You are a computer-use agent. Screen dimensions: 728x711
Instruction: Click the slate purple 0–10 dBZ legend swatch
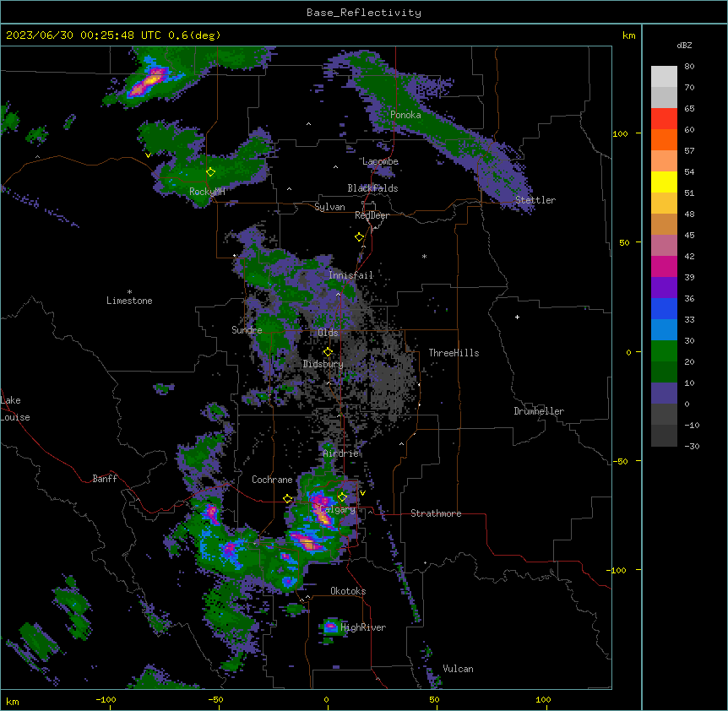pyautogui.click(x=664, y=393)
